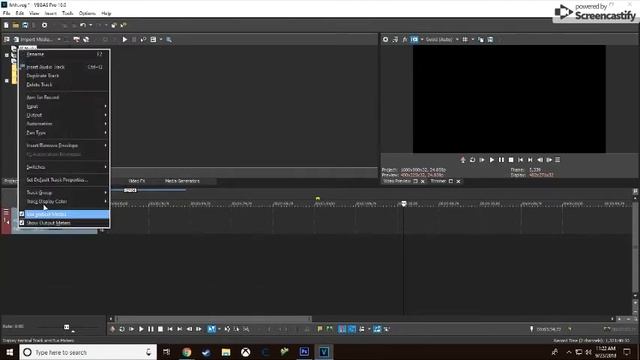This screenshot has width=640, height=360.
Task: Expand the Track Group submenu
Action: (64, 193)
